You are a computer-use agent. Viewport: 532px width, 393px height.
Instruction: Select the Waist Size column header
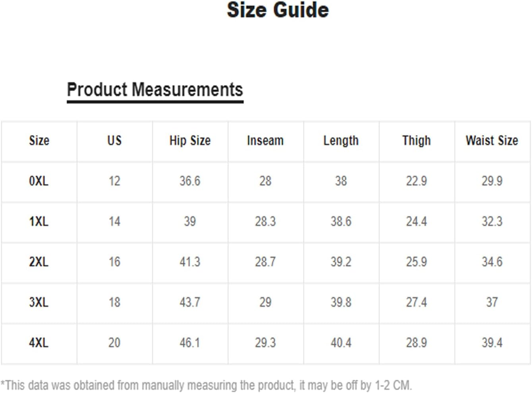(492, 140)
